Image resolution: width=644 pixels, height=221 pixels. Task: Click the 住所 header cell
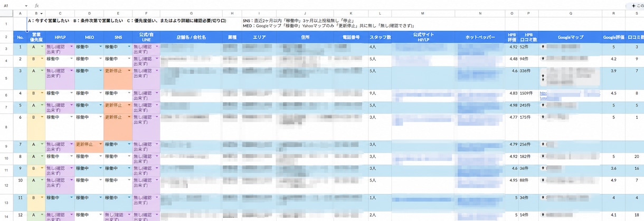[x=306, y=37]
